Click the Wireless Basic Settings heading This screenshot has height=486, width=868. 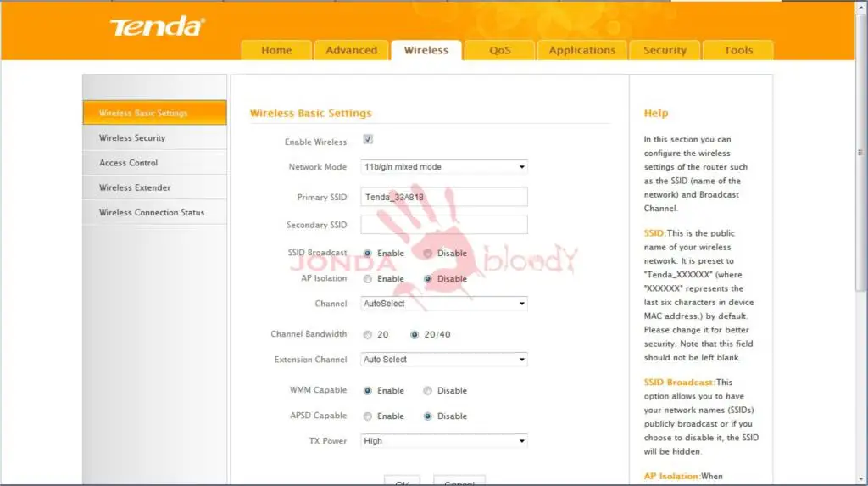tap(310, 113)
